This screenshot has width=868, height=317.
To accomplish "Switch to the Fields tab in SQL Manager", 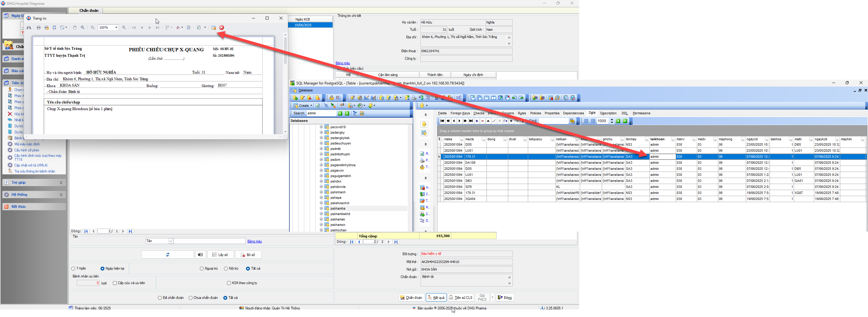I will click(442, 113).
